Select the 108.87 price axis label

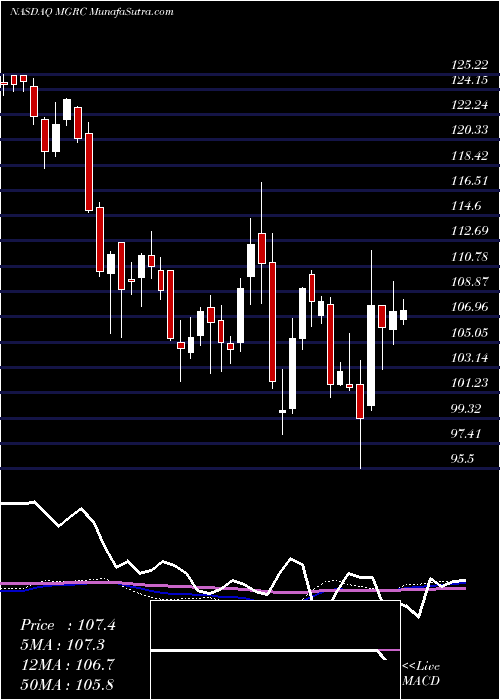tap(469, 282)
